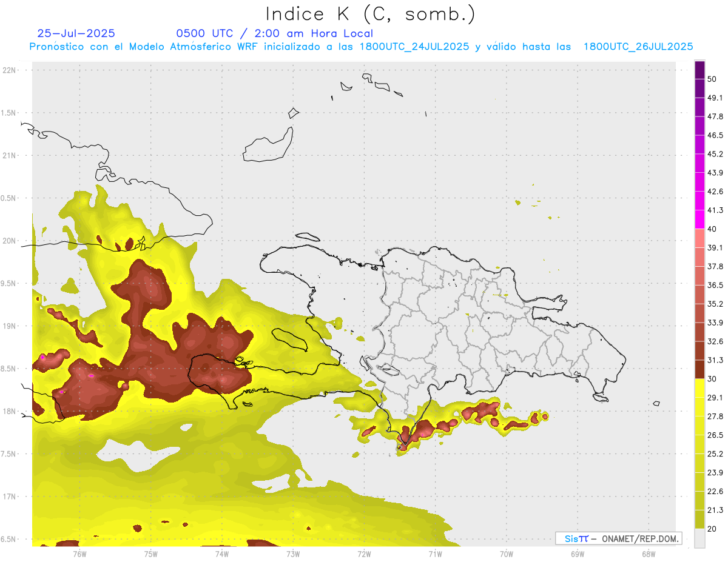Viewport: 728px width, 562px height.
Task: Pick the magenta swatch between 40 and 41.3
Action: click(x=699, y=219)
